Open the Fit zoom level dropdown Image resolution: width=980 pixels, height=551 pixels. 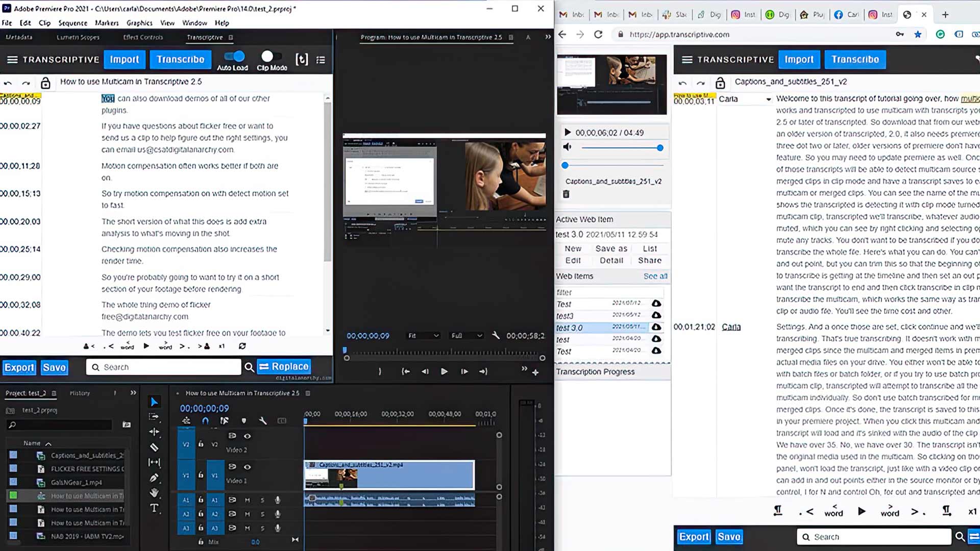click(423, 336)
